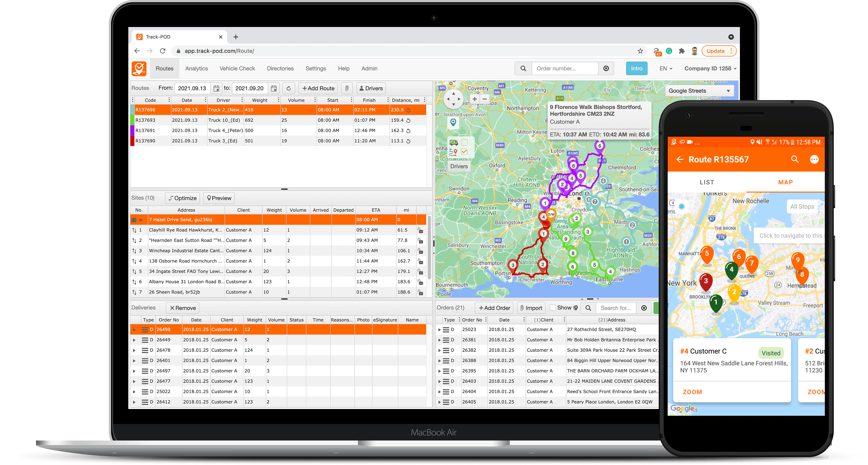
Task: Click lock icon on Clayhill Rye Road row
Action: (x=420, y=230)
